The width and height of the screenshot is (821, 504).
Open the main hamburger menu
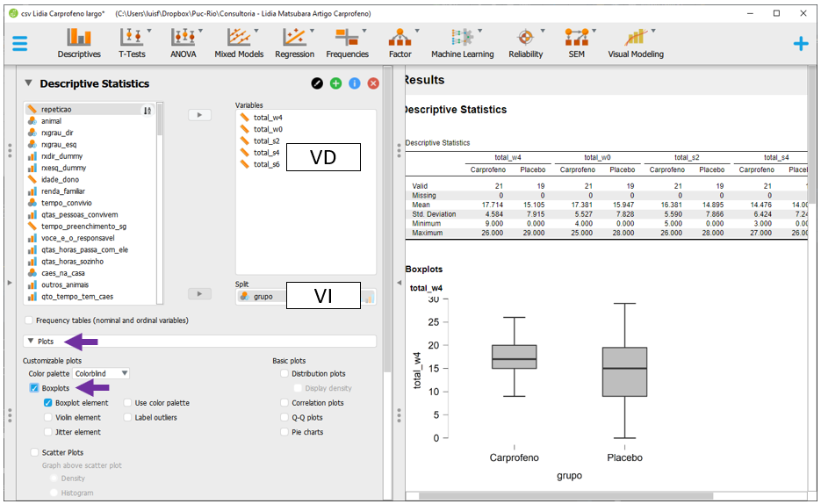[19, 44]
